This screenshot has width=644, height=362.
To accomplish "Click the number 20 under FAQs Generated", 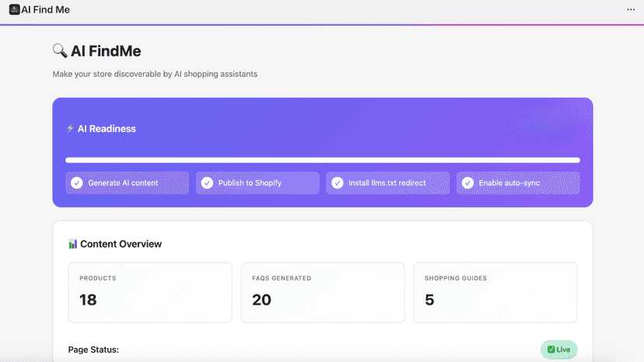I will 261,300.
